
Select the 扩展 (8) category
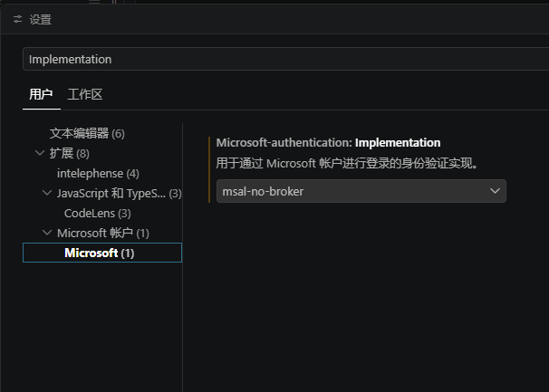(x=70, y=153)
